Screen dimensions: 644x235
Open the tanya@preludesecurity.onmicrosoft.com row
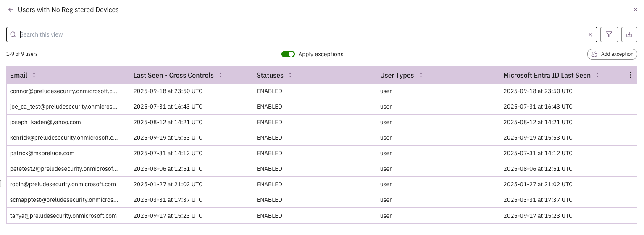click(x=321, y=216)
